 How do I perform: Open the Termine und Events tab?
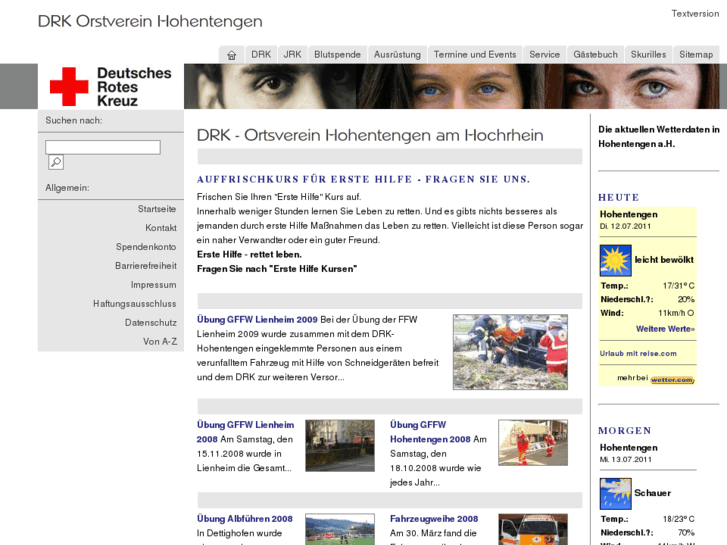[475, 55]
